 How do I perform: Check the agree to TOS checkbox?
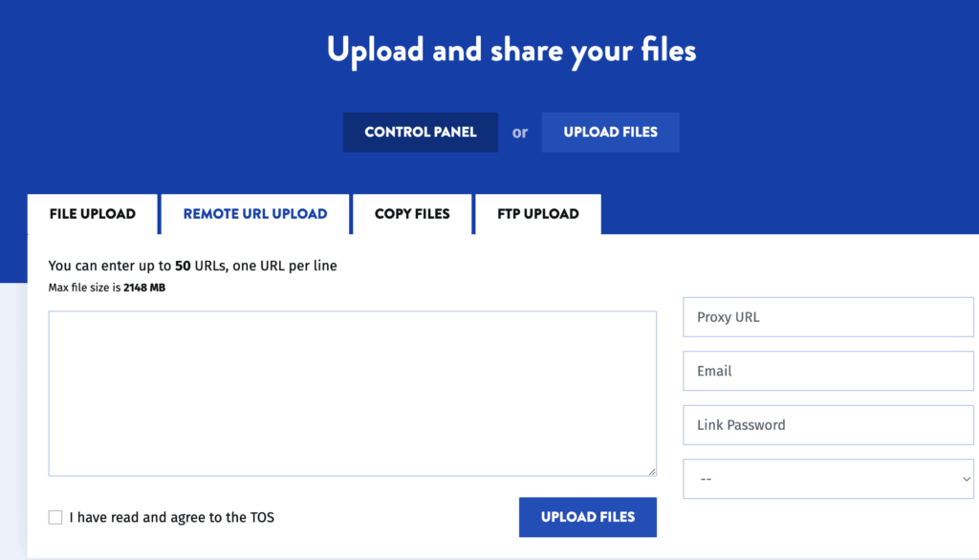tap(55, 517)
